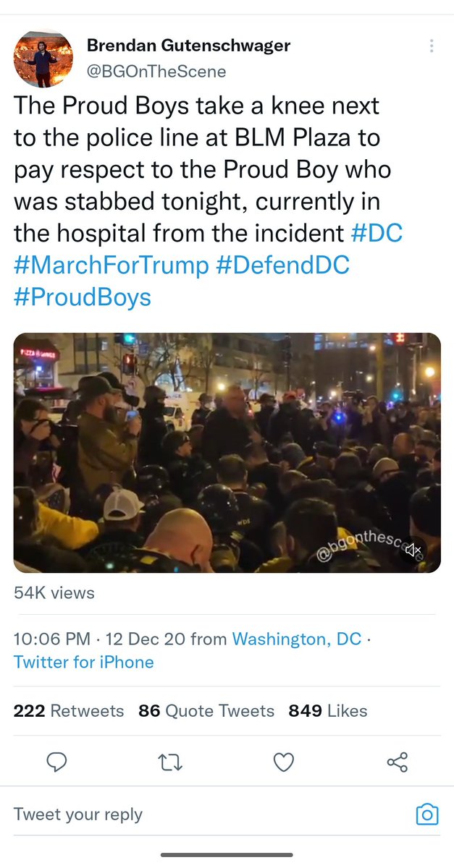Tap the share icon
This screenshot has width=454, height=868.
(398, 762)
